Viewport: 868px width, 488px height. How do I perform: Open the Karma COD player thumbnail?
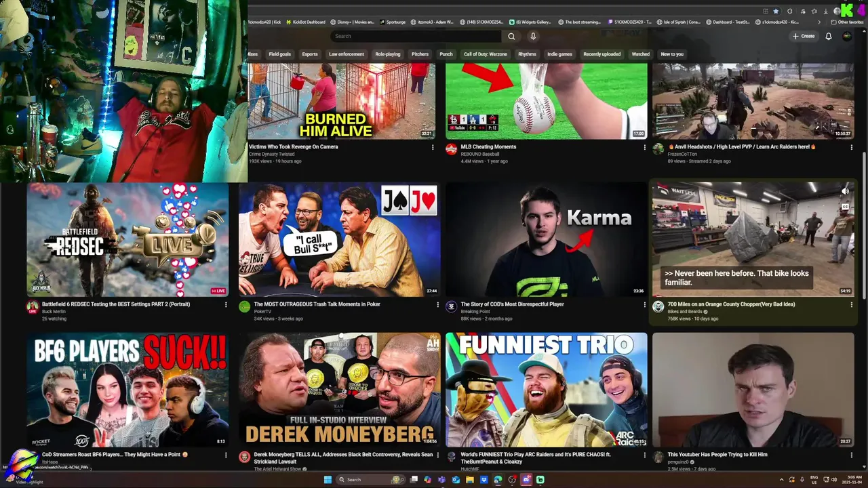(x=546, y=239)
